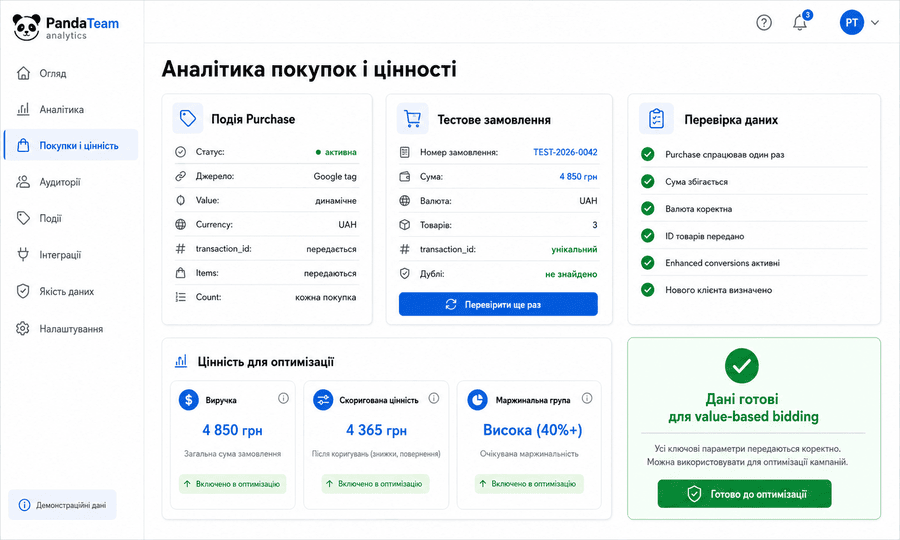The image size is (900, 540).
Task: Click the Тестове замовлення cart icon
Action: coord(412,119)
